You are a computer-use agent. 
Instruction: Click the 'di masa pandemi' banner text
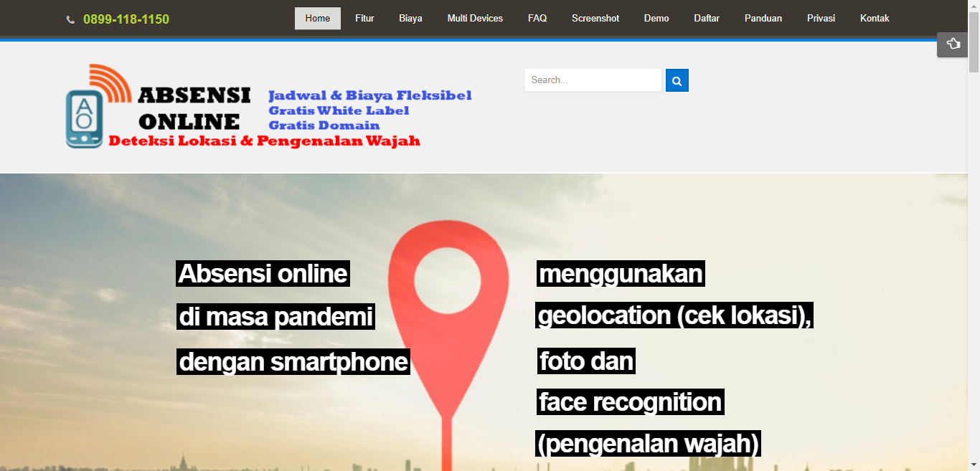(x=276, y=317)
